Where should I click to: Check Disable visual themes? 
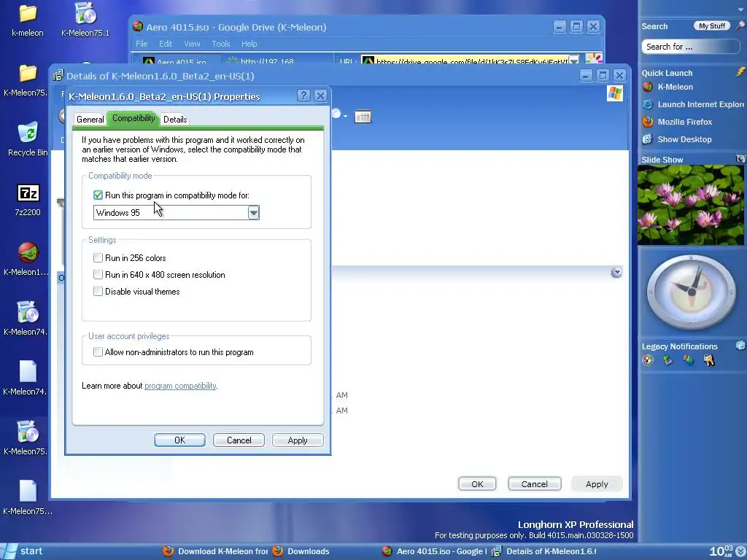point(98,292)
